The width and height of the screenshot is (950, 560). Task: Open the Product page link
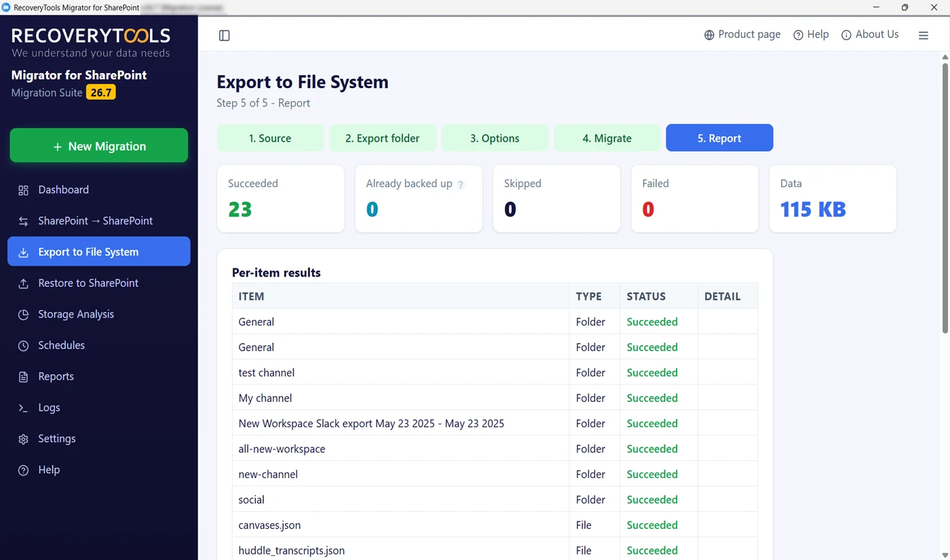pos(742,35)
